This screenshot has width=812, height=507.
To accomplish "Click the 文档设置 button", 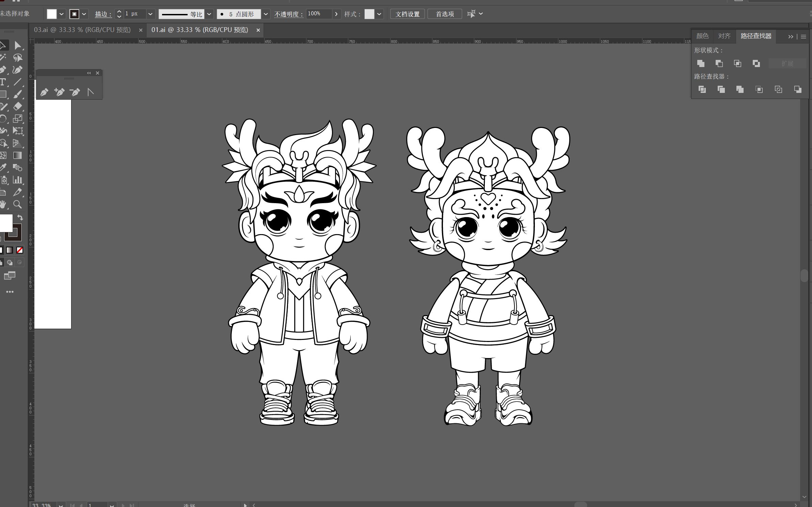I will [x=407, y=14].
